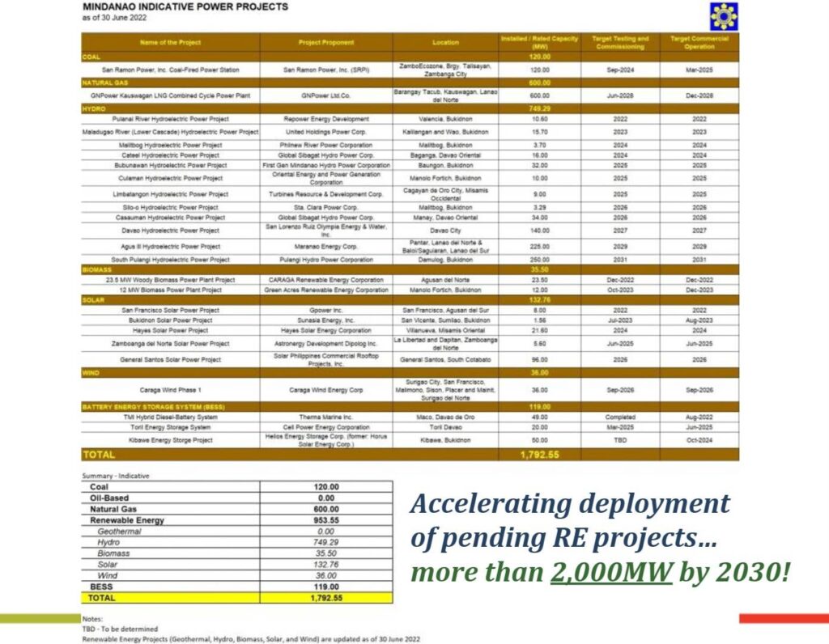Click the WIND section label in the brown band

click(x=91, y=373)
